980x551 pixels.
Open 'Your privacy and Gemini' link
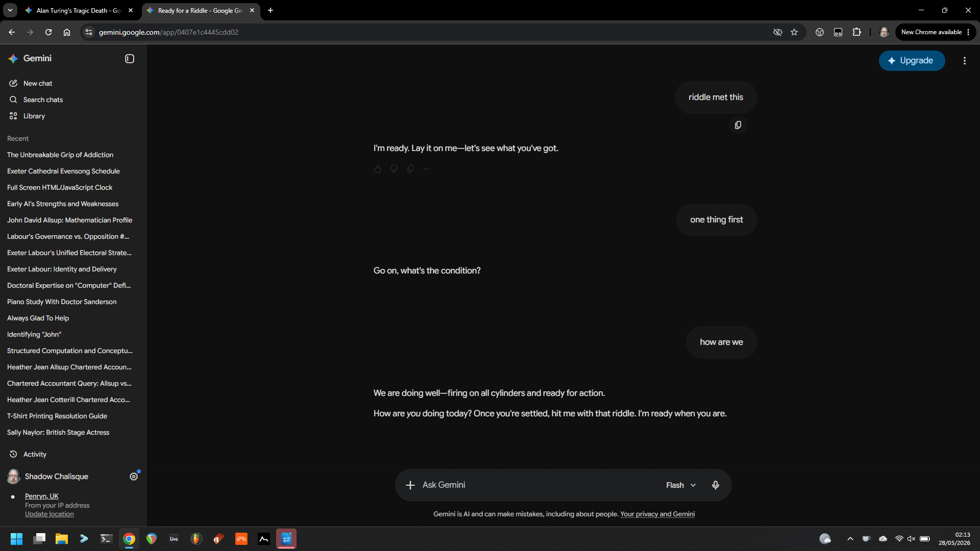point(657,514)
